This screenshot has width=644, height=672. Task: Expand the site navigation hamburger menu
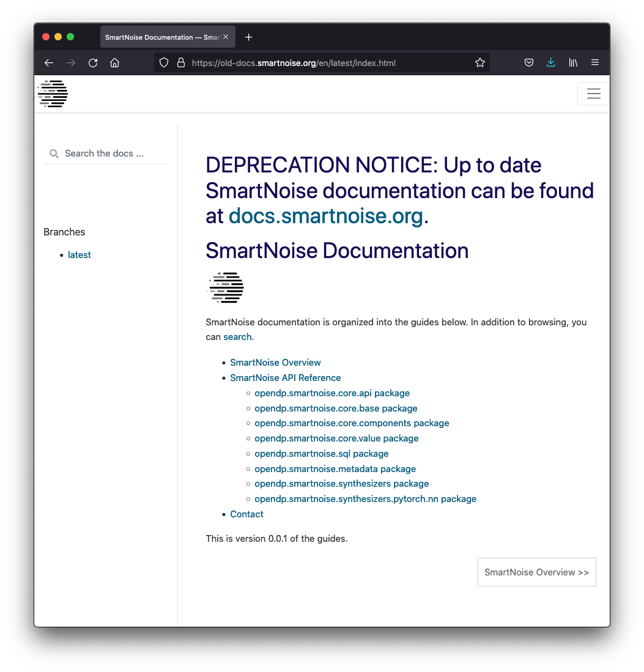pos(593,93)
